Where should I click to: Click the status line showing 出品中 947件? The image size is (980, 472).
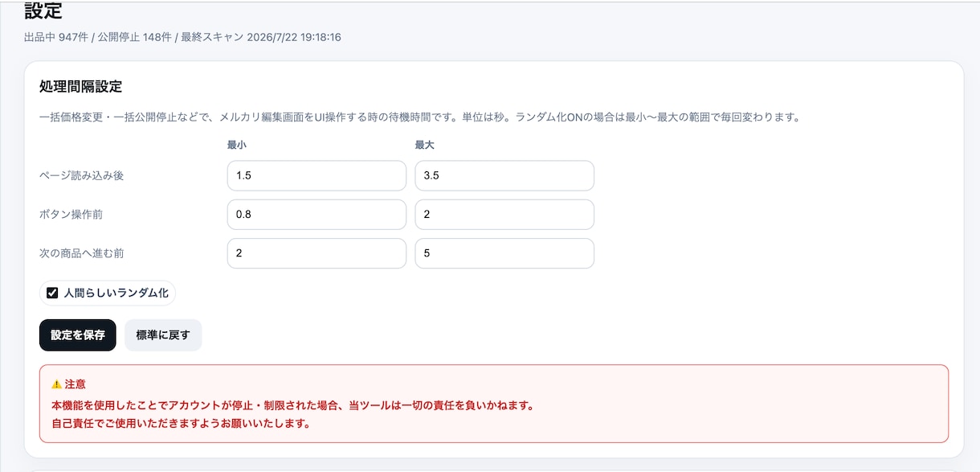coord(182,37)
